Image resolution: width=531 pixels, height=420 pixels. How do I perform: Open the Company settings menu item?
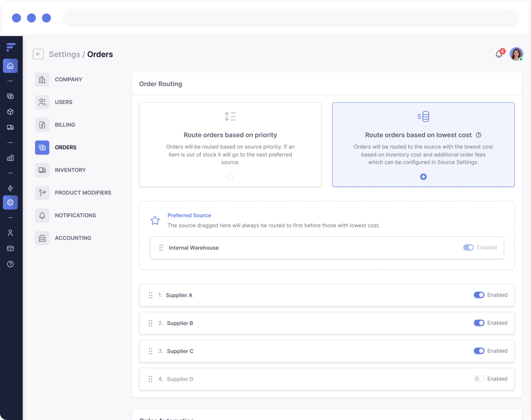pyautogui.click(x=68, y=80)
